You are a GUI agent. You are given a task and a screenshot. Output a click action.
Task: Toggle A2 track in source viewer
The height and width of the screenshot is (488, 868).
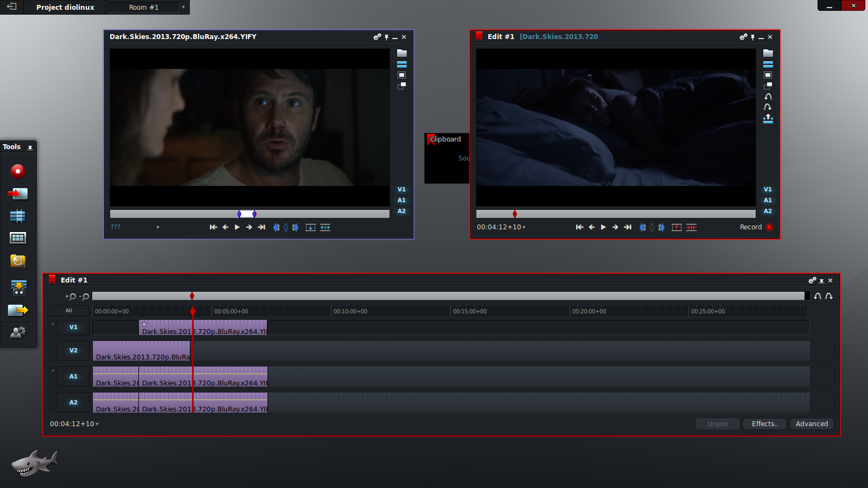[x=401, y=211]
